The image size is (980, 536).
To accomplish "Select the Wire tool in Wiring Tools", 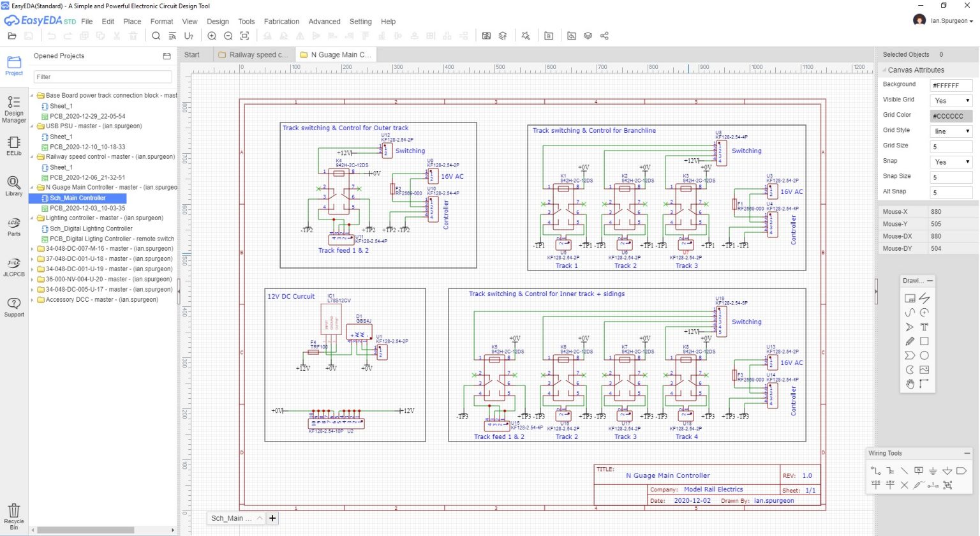I will [875, 470].
